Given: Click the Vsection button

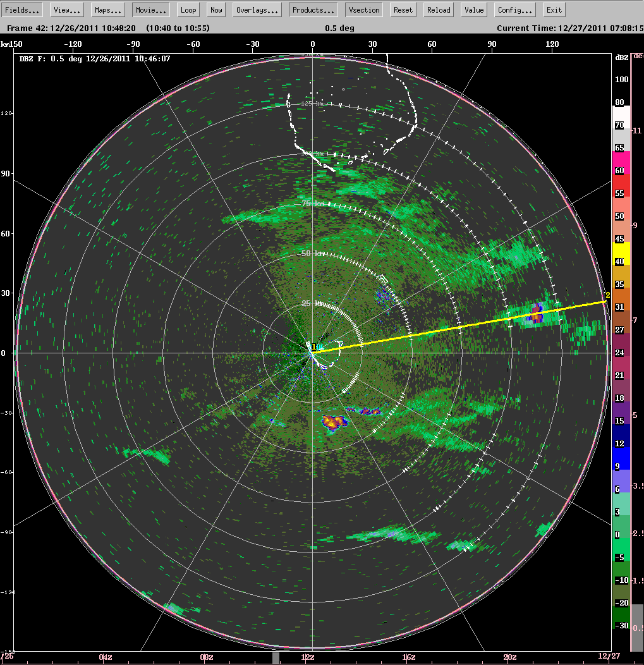Looking at the screenshot, I should tap(364, 9).
